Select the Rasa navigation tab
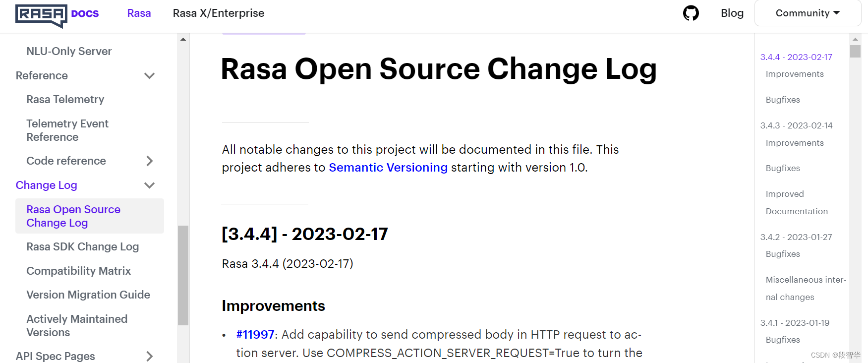 click(139, 13)
